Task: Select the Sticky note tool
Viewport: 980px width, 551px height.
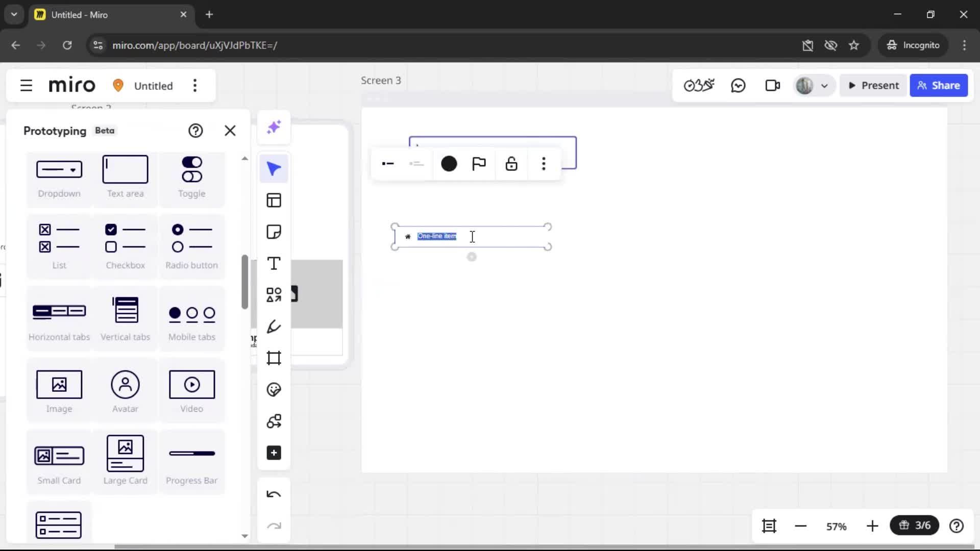Action: (x=274, y=232)
